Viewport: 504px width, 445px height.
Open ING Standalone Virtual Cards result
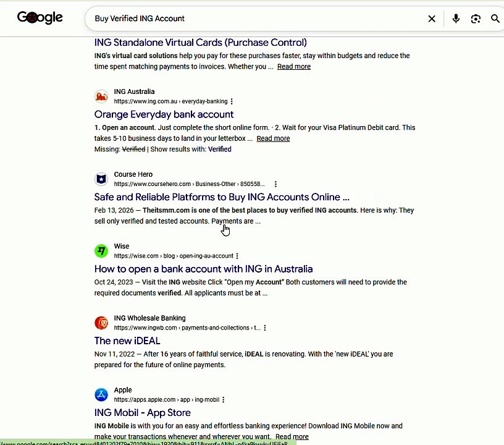click(x=201, y=43)
